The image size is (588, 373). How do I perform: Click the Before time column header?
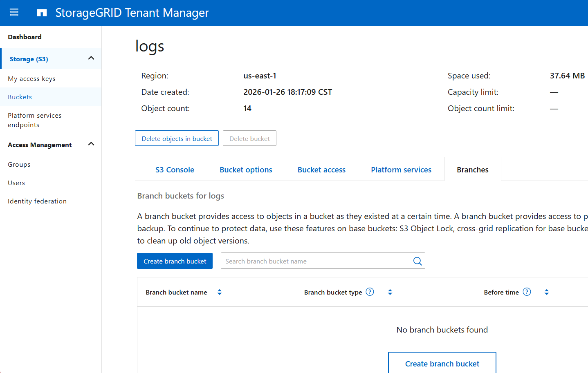[x=501, y=292]
